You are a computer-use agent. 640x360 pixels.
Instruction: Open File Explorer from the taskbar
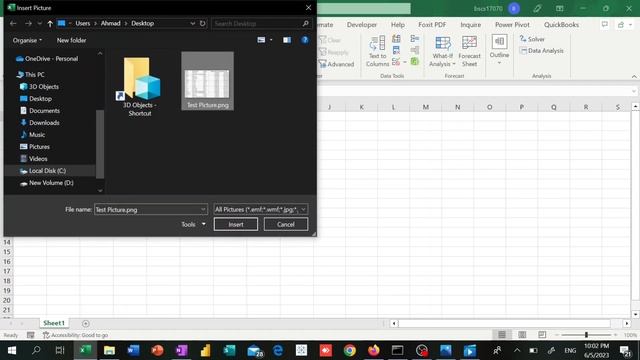coord(109,350)
